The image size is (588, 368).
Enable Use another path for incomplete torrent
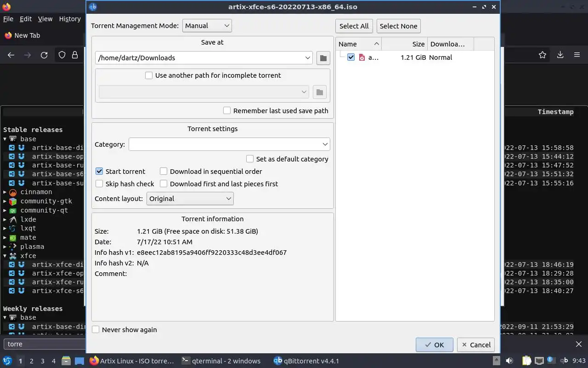pyautogui.click(x=149, y=75)
